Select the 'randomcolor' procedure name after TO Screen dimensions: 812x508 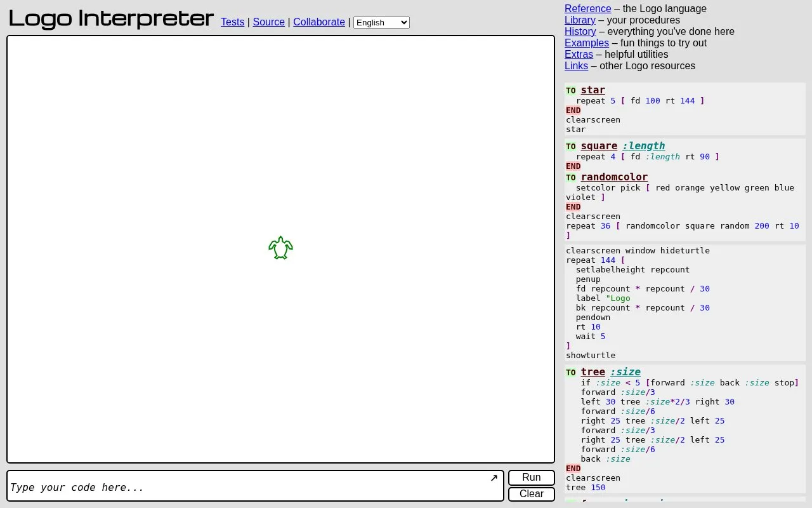[x=614, y=177]
